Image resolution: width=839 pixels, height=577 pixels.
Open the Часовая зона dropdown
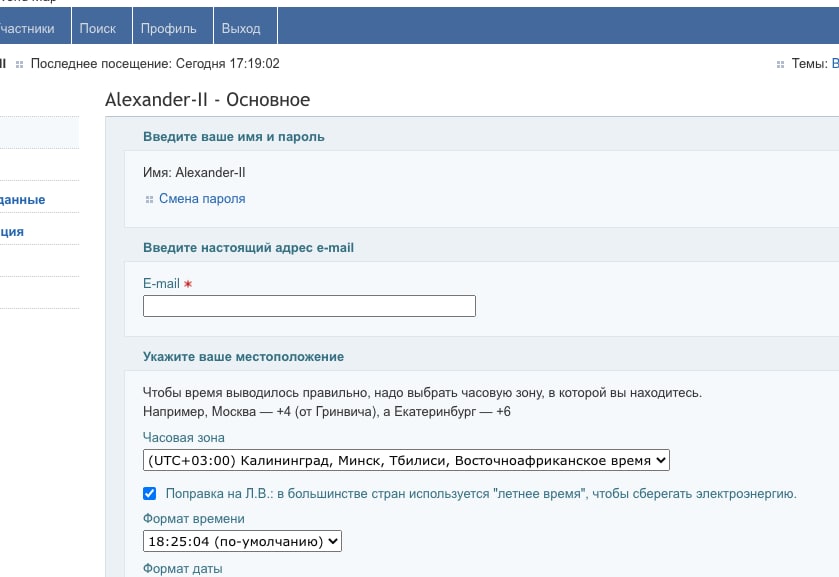(406, 460)
